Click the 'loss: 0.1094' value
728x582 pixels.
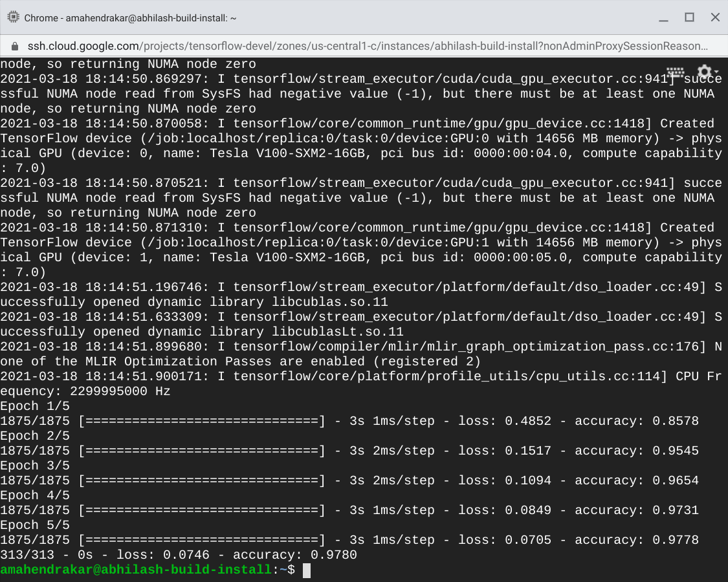click(x=505, y=480)
